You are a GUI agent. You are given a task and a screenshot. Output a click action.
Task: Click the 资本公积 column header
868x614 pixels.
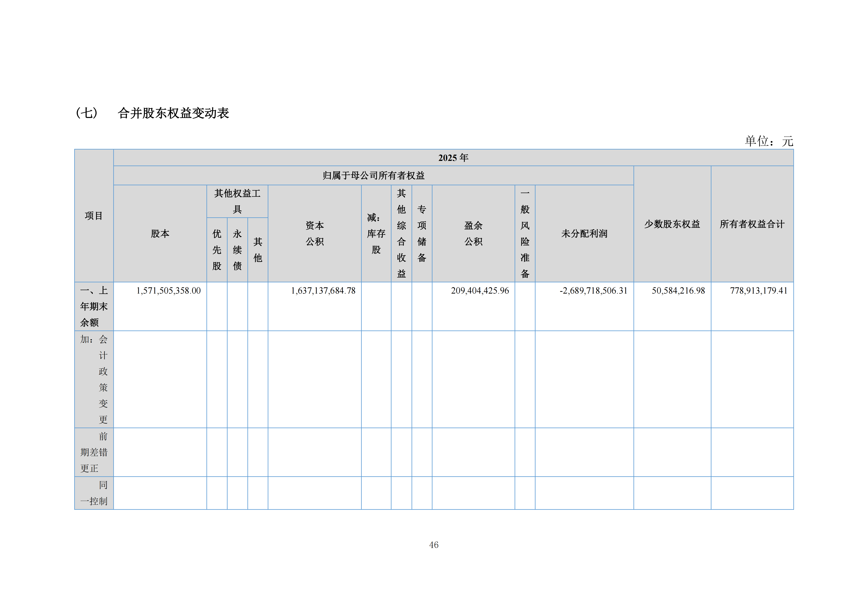click(x=315, y=234)
